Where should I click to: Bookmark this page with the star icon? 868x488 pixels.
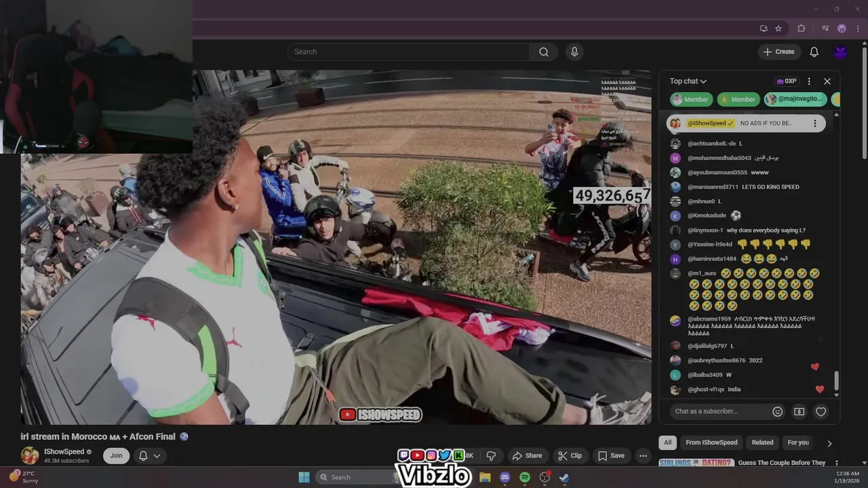click(x=778, y=28)
